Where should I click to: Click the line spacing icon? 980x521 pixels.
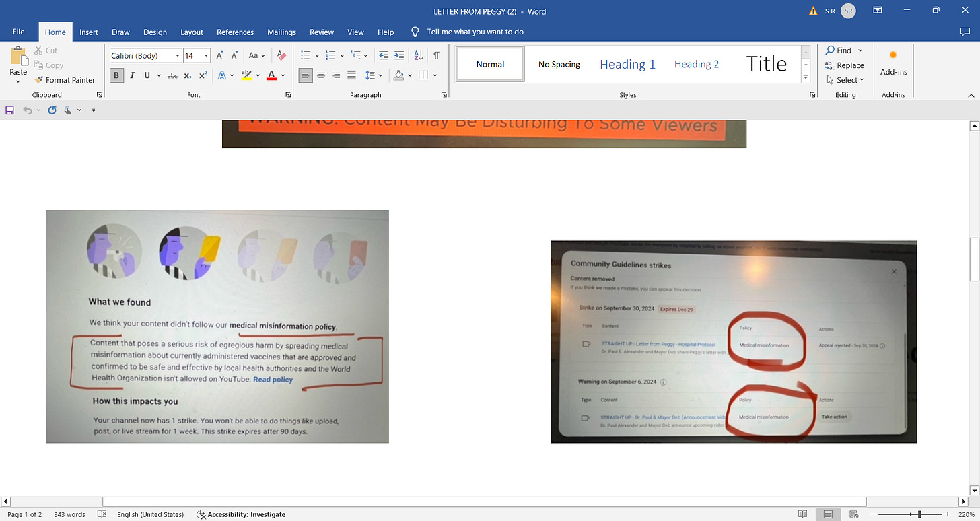click(370, 75)
